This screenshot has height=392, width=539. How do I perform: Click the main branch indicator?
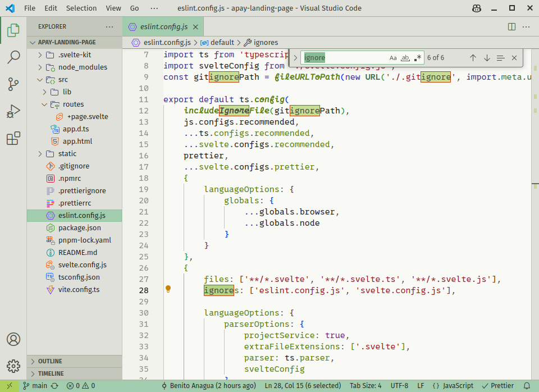35,386
